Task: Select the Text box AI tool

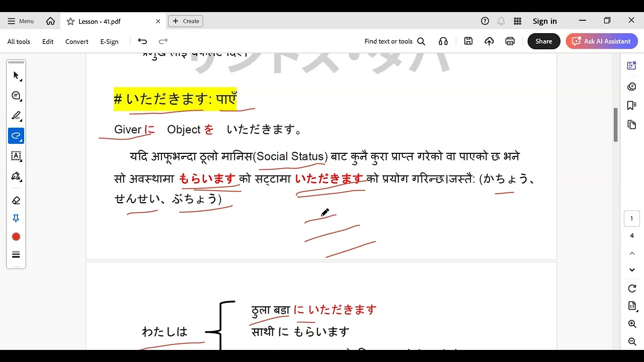Action: coord(16,156)
